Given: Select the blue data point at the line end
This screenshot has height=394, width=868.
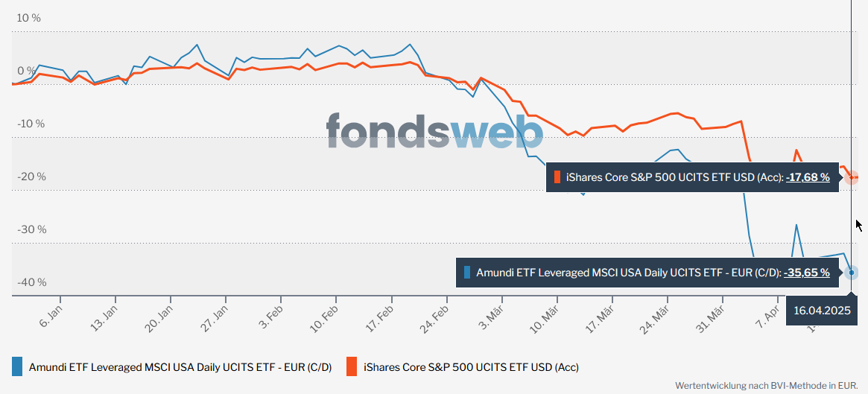Looking at the screenshot, I should pos(852,273).
